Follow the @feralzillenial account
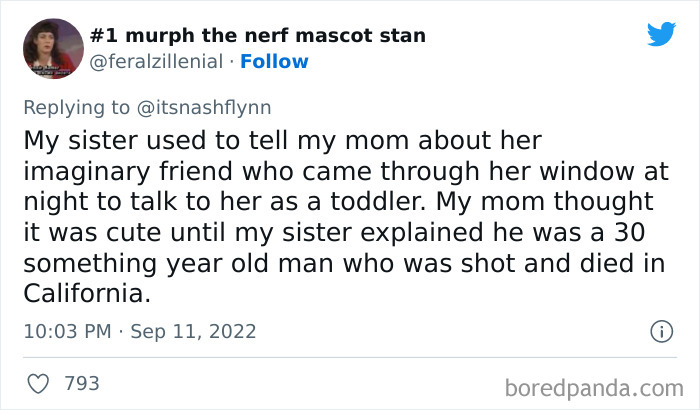This screenshot has height=410, width=700. click(x=273, y=61)
